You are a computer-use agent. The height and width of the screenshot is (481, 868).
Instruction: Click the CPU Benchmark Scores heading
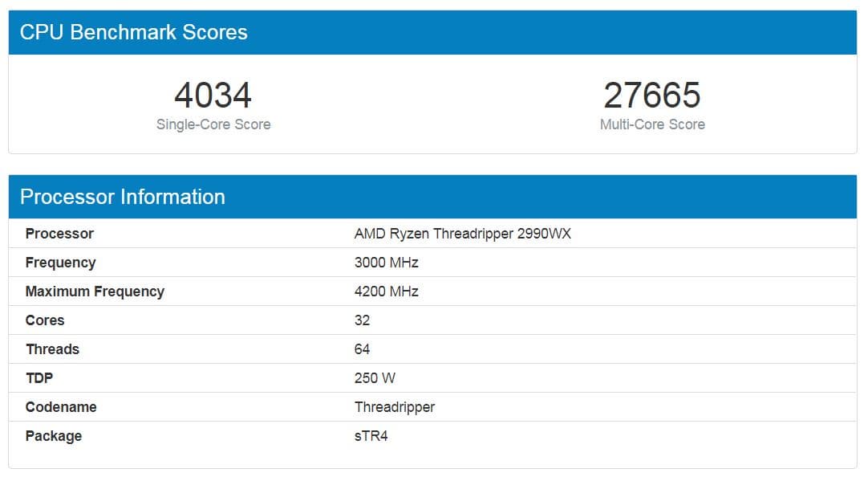[133, 32]
